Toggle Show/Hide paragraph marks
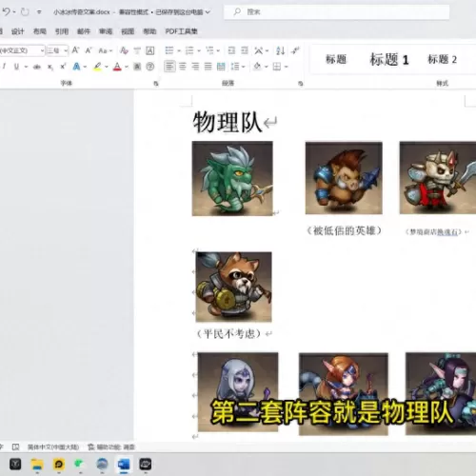Screen dimensions: 476x476 click(295, 50)
